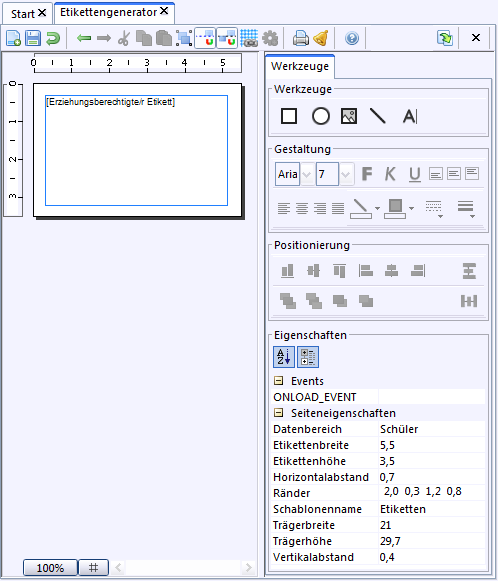The width and height of the screenshot is (498, 581).
Task: Open the font size dropdown
Action: click(x=346, y=174)
